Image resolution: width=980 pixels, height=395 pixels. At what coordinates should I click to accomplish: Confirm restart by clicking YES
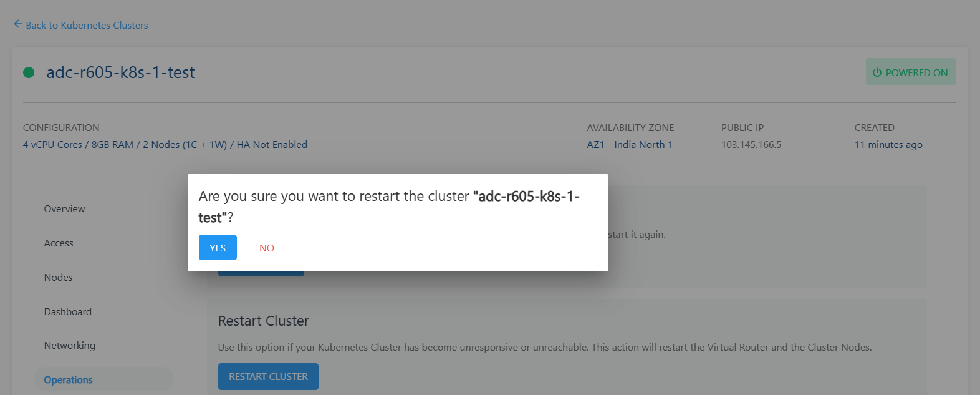coord(218,247)
